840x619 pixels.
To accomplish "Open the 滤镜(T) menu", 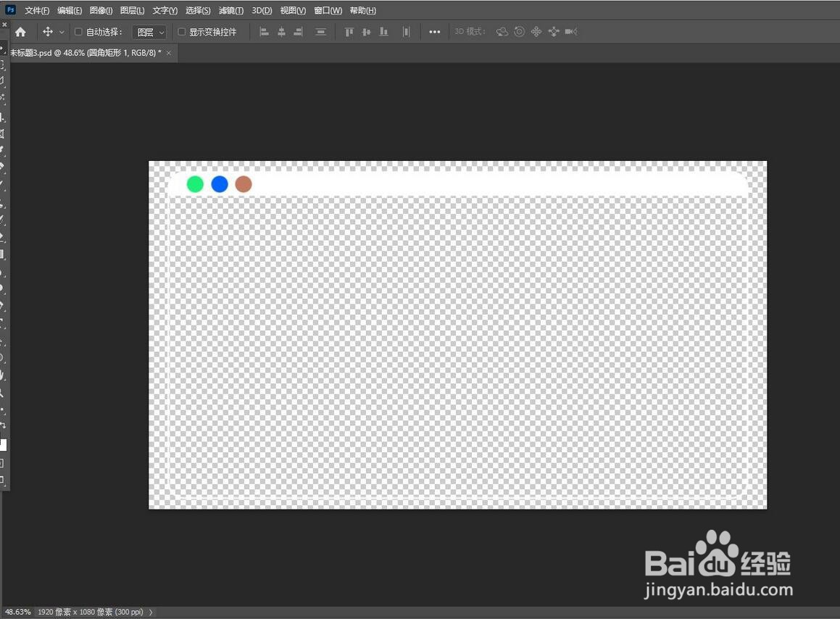I will click(231, 10).
